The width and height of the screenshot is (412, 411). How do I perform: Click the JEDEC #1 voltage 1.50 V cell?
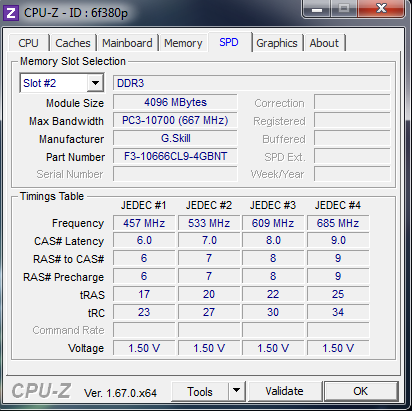tap(144, 348)
